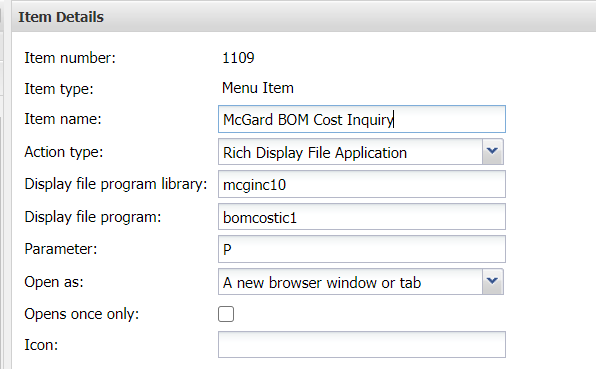Click the Display file program library label
Screen dimensions: 596x369
116,184
